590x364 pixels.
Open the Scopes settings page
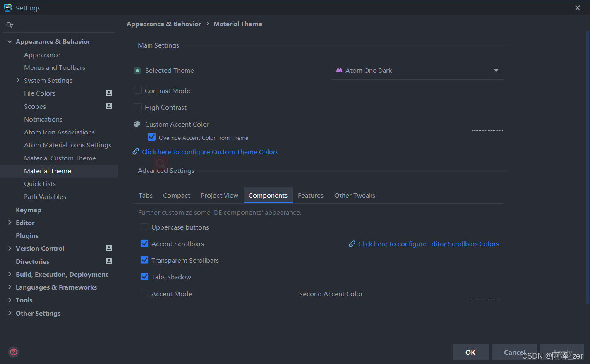pos(35,106)
